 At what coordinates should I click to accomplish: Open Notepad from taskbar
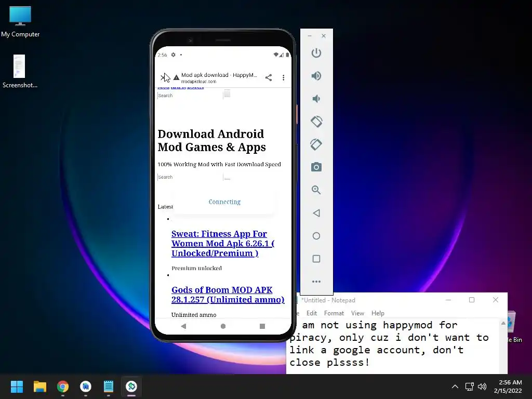109,387
